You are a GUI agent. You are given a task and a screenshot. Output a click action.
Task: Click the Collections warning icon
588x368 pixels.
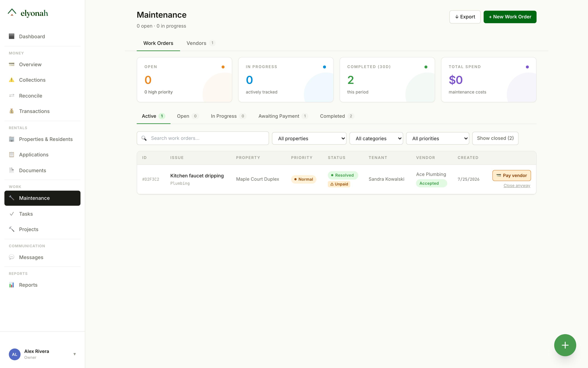pos(12,80)
